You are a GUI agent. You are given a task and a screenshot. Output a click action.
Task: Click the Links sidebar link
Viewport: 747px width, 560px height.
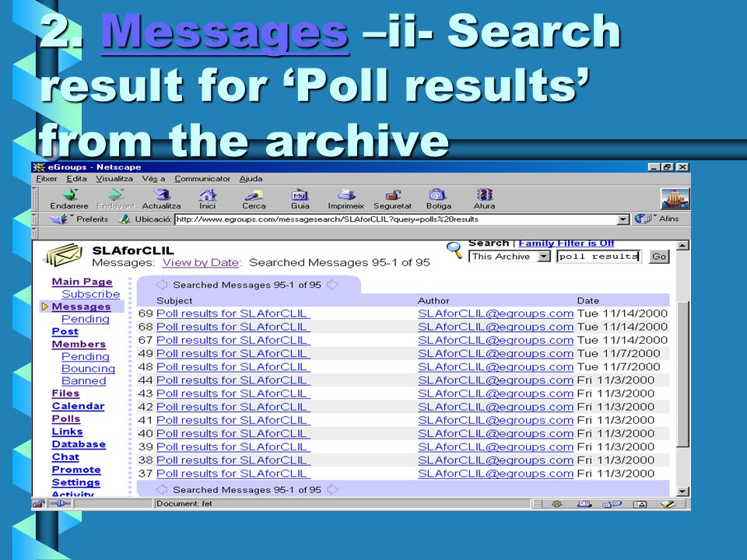67,432
